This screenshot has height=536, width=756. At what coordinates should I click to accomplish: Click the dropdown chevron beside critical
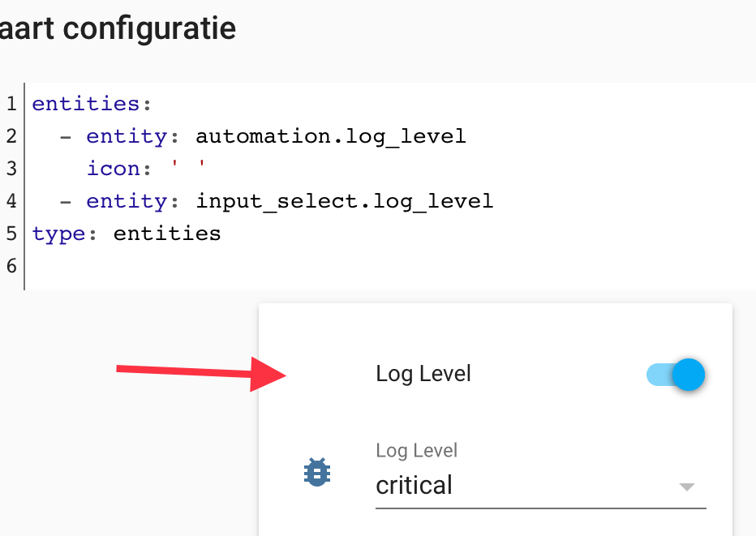(686, 487)
